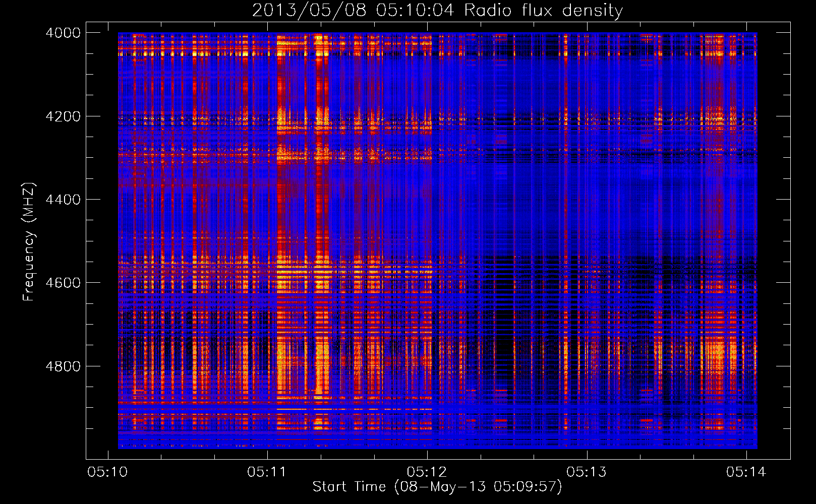Select the 4400 frequency axis label
The height and width of the screenshot is (504, 816).
[x=63, y=200]
